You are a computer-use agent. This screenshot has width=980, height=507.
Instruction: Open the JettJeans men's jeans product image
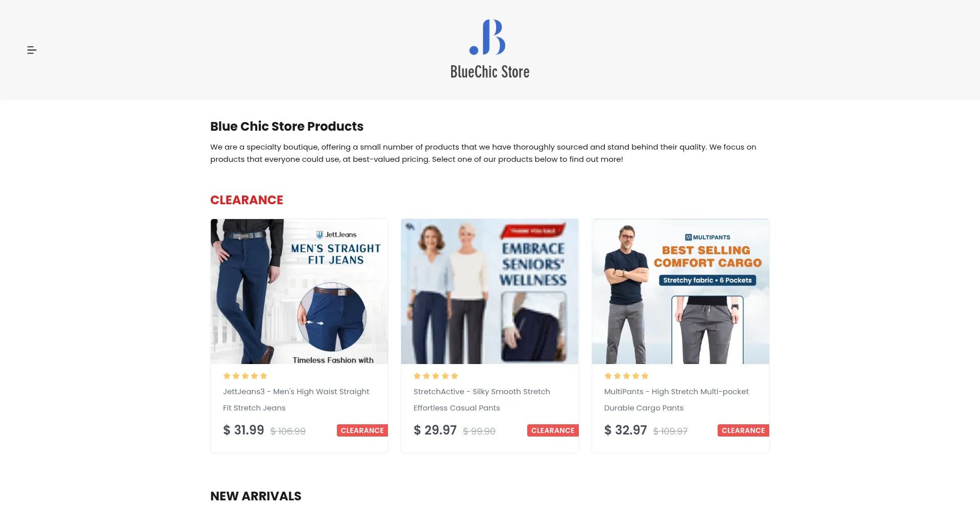coord(299,292)
